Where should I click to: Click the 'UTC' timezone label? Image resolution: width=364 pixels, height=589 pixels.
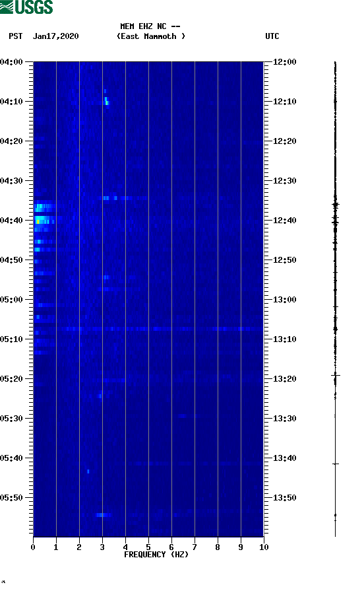(x=272, y=36)
